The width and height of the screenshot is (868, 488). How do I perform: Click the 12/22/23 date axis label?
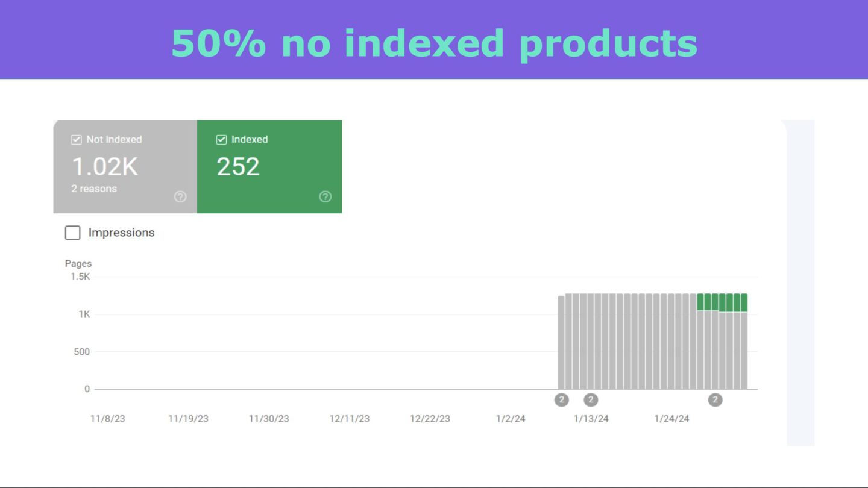pyautogui.click(x=430, y=419)
